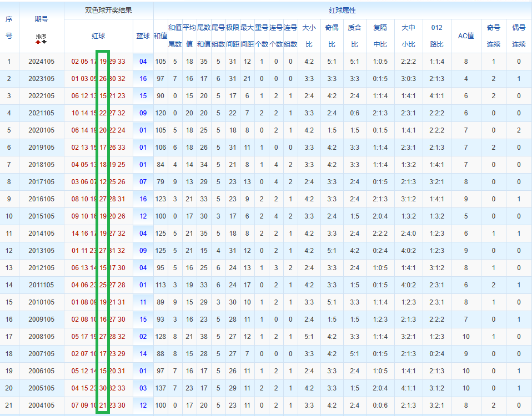Click the AC值 column header
Image resolution: width=532 pixels, height=416 pixels.
tap(465, 35)
